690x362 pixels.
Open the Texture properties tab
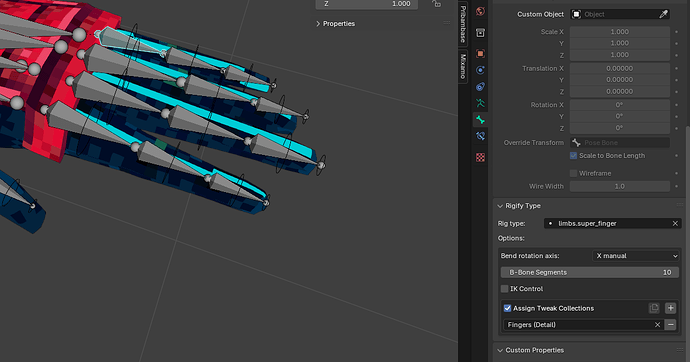pyautogui.click(x=481, y=157)
